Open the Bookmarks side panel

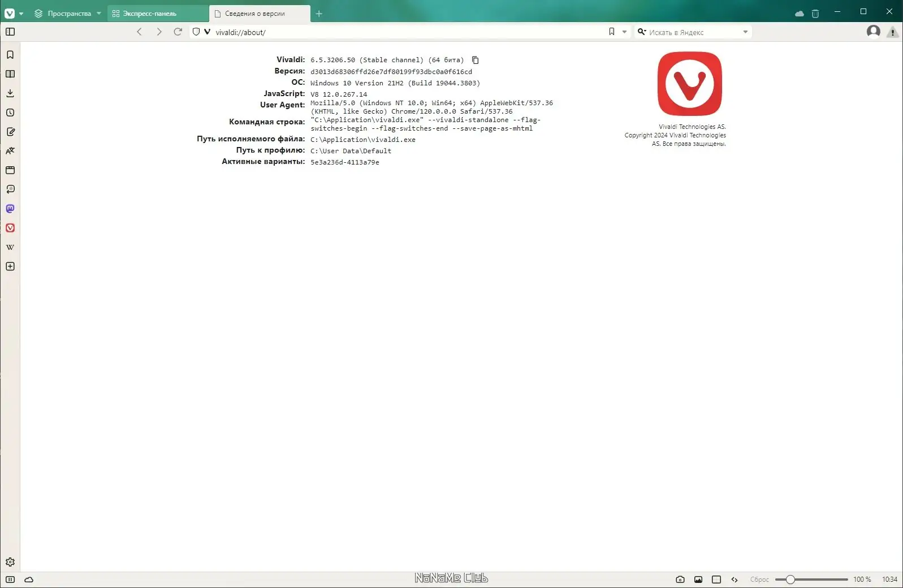click(10, 55)
